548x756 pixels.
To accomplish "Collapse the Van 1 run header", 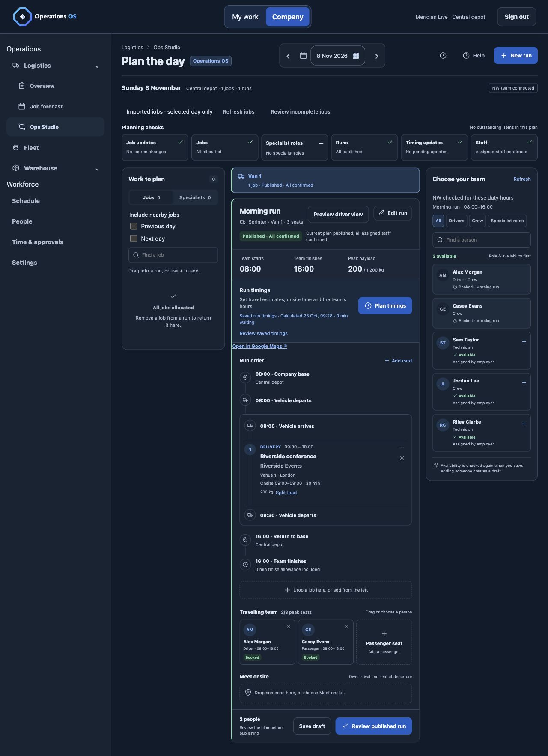I will point(325,180).
